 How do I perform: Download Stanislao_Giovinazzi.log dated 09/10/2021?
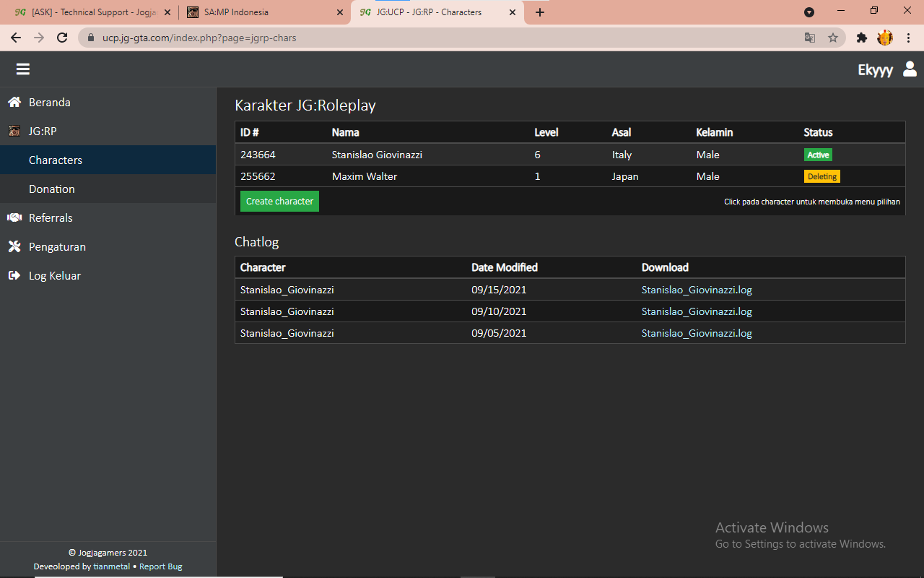pyautogui.click(x=697, y=311)
